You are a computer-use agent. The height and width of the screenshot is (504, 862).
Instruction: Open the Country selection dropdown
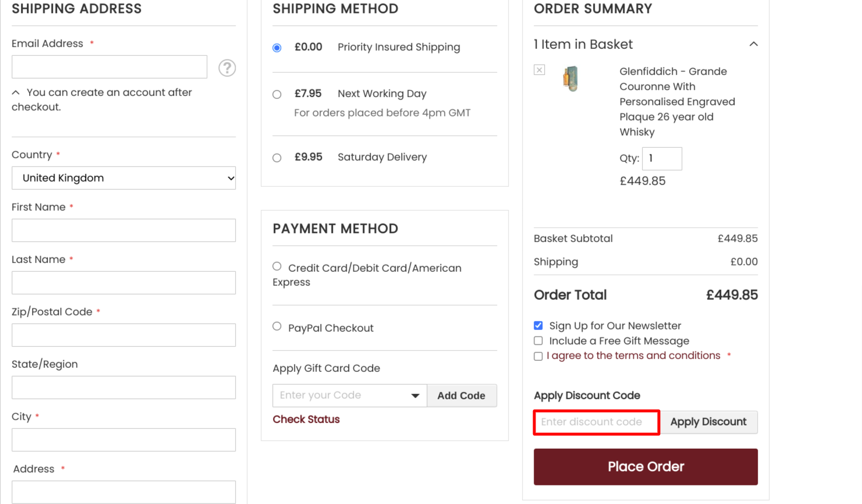tap(123, 178)
